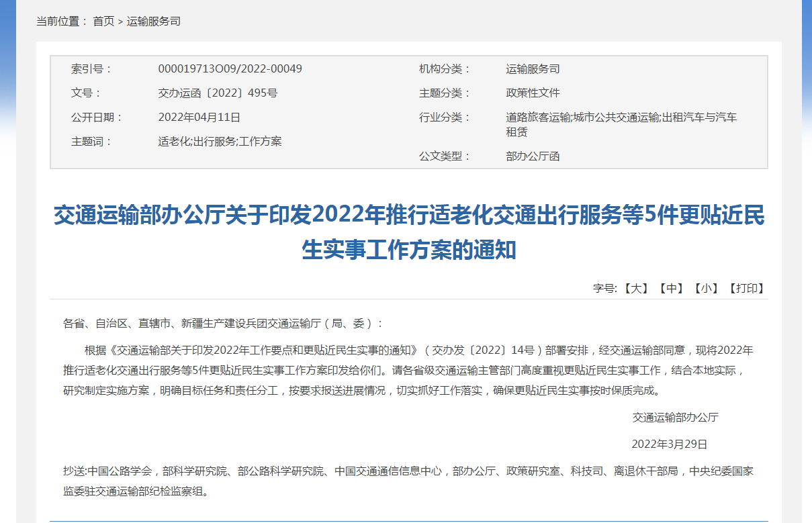
Task: Click the publish date 2022年04月11日
Action: [x=199, y=117]
